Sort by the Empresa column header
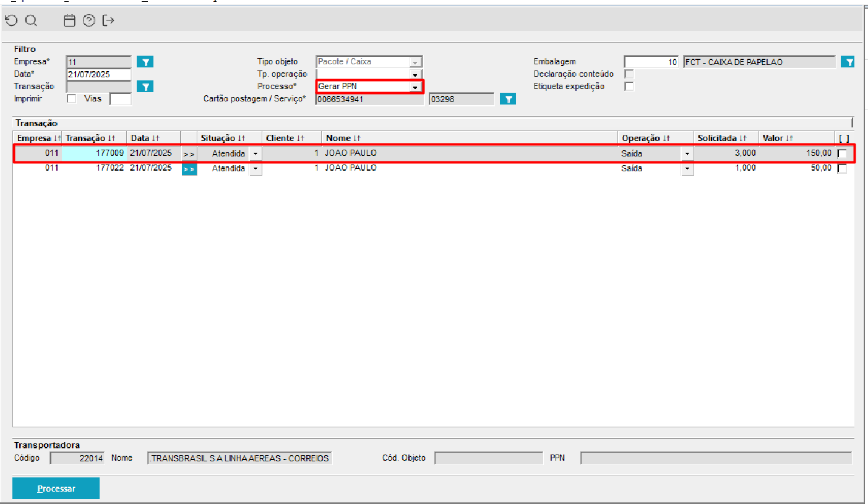 [38, 138]
